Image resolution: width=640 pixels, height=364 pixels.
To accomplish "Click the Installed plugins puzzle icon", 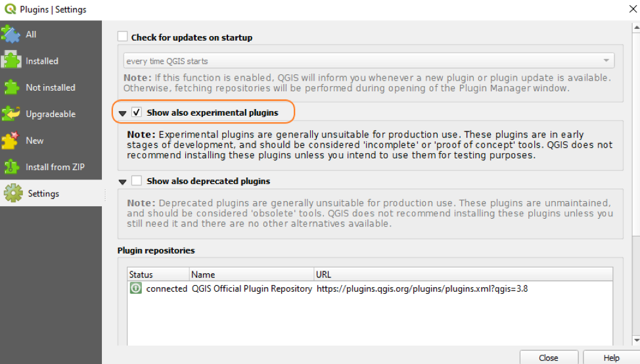I will (11, 61).
